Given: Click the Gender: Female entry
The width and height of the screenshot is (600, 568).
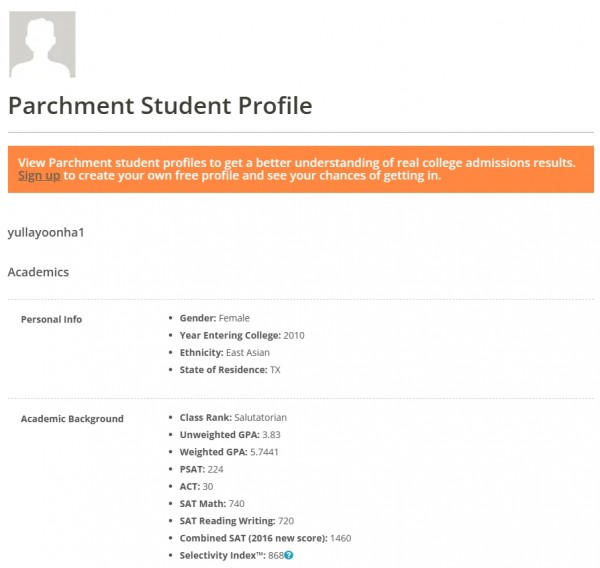Looking at the screenshot, I should tap(215, 318).
